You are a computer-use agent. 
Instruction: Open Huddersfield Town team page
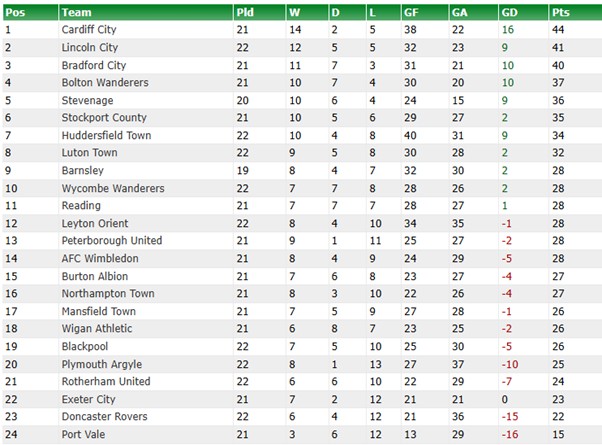(x=105, y=135)
